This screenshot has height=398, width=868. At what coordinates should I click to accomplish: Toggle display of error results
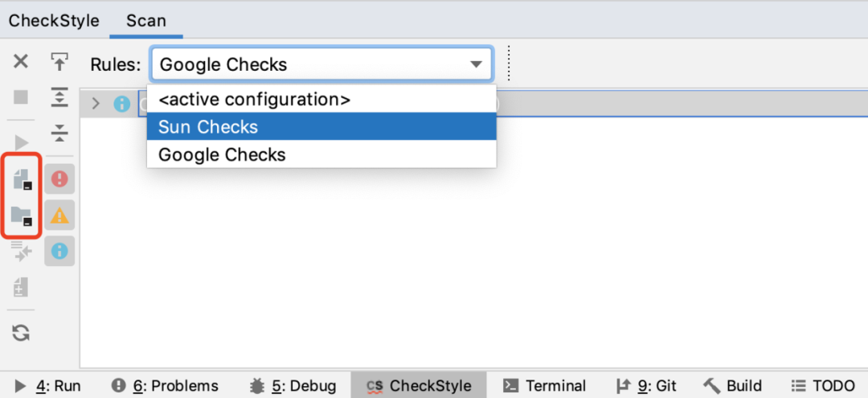pyautogui.click(x=59, y=178)
